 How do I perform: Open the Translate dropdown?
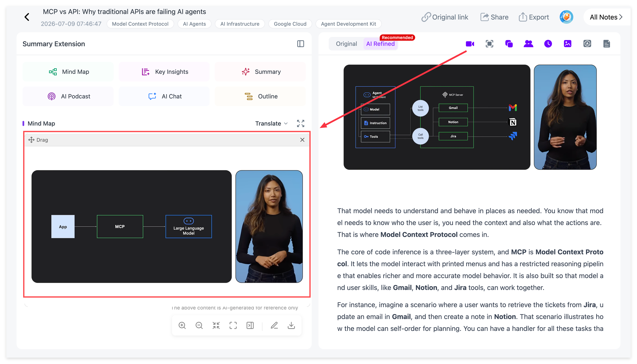(271, 123)
